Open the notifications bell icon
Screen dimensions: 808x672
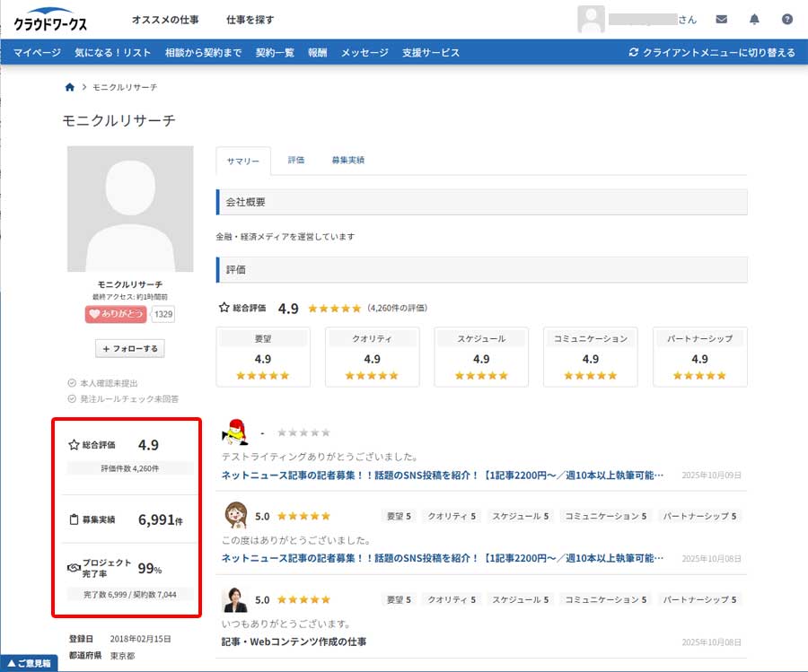point(754,19)
